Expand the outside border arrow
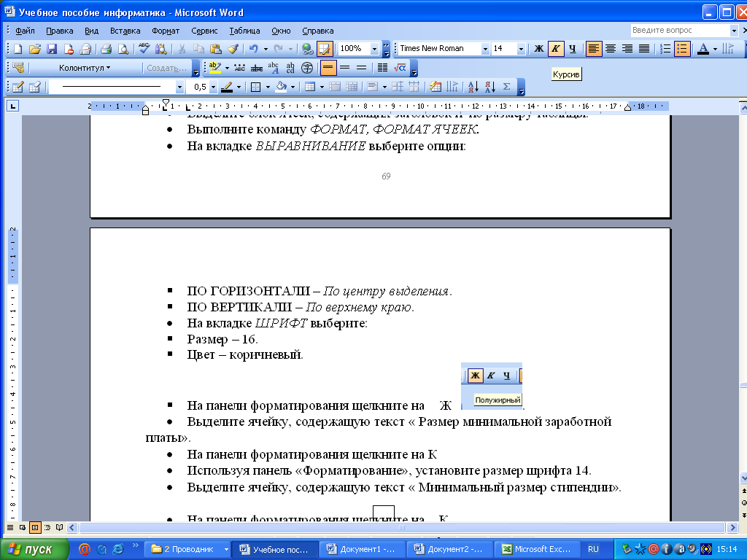747x560 pixels. 268,87
